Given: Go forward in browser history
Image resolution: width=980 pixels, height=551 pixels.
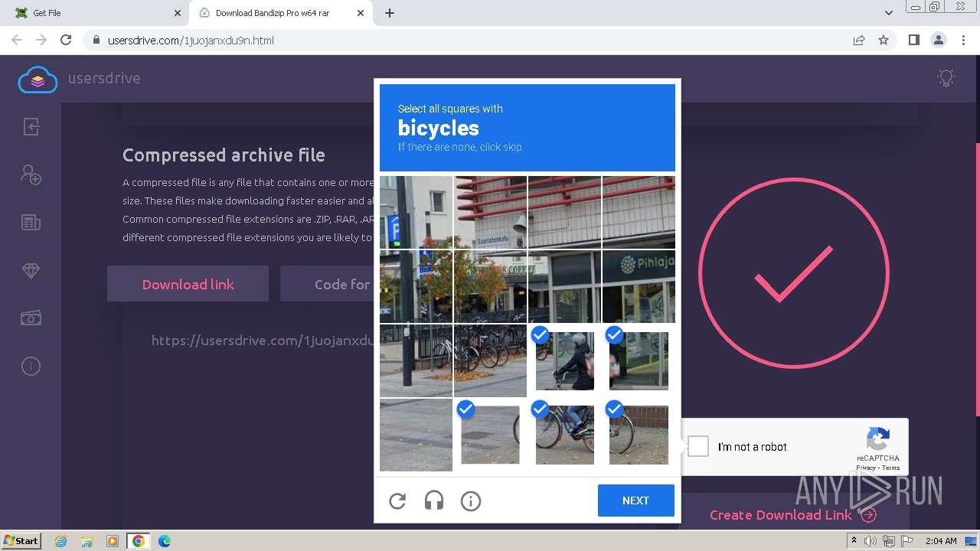Looking at the screenshot, I should pyautogui.click(x=41, y=40).
